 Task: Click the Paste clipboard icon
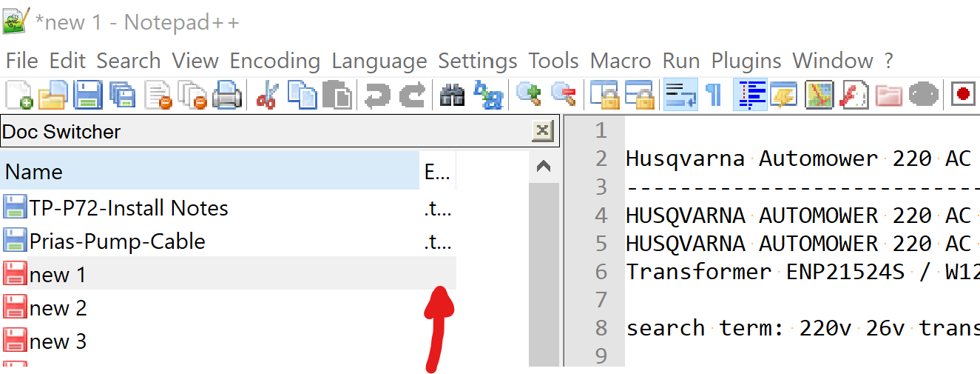(337, 95)
